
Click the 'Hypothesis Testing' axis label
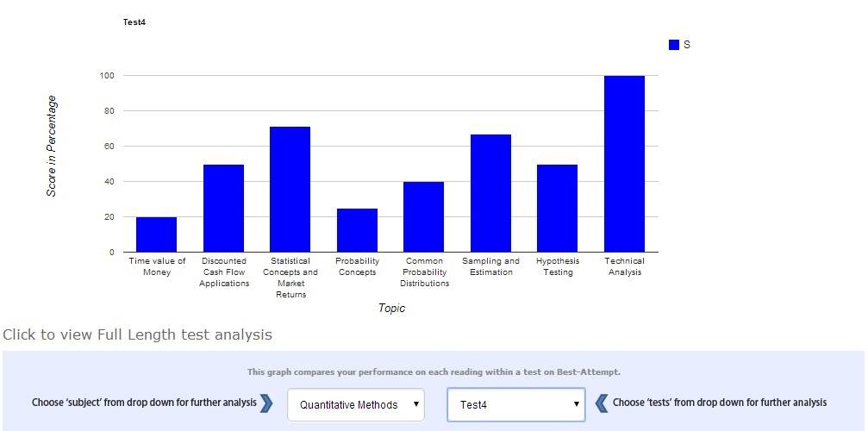(x=558, y=266)
